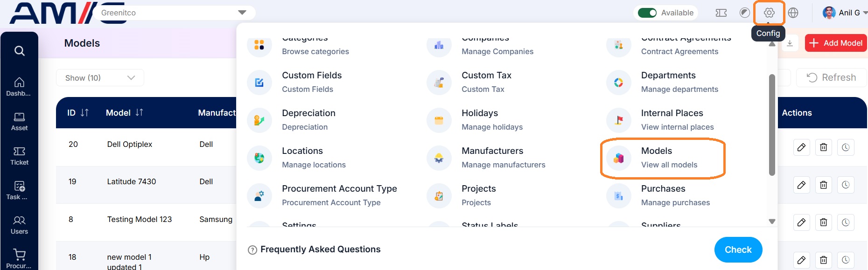Edit the Latitude 7430 model row
The image size is (868, 270).
pyautogui.click(x=801, y=185)
